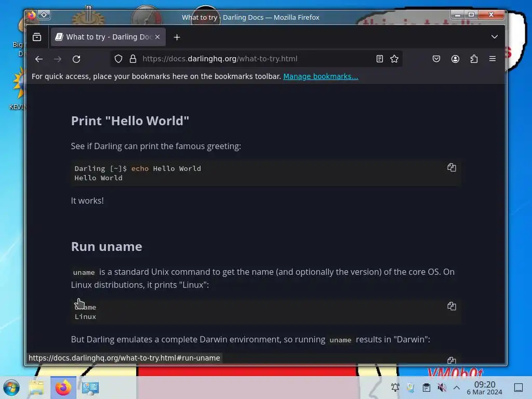Click the URL address field
532x399 pixels.
(x=256, y=59)
